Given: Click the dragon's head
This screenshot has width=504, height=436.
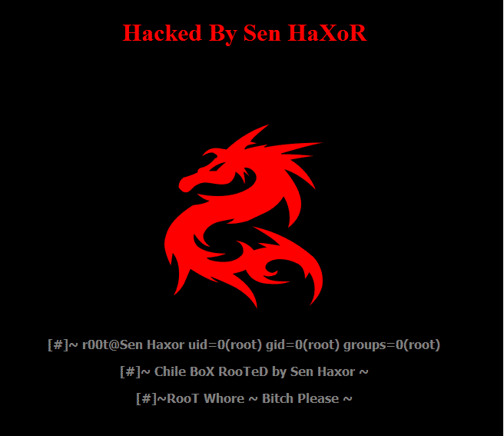Looking at the screenshot, I should [x=218, y=171].
